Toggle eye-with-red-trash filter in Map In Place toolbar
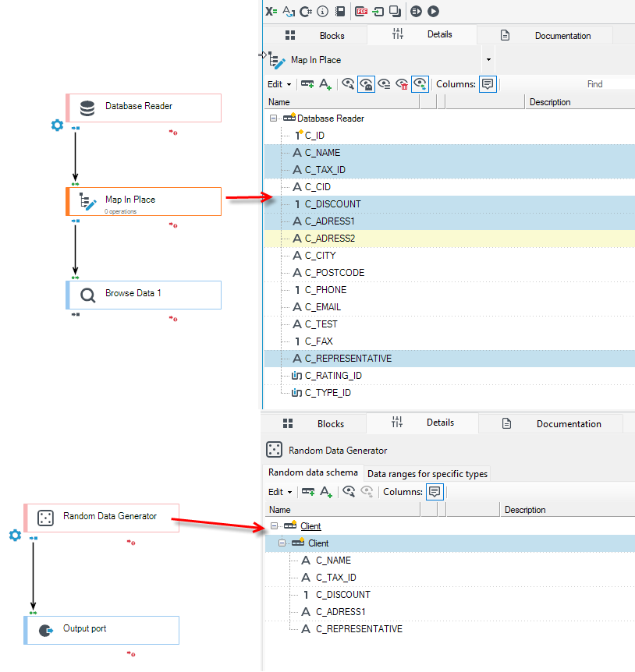 coord(402,84)
